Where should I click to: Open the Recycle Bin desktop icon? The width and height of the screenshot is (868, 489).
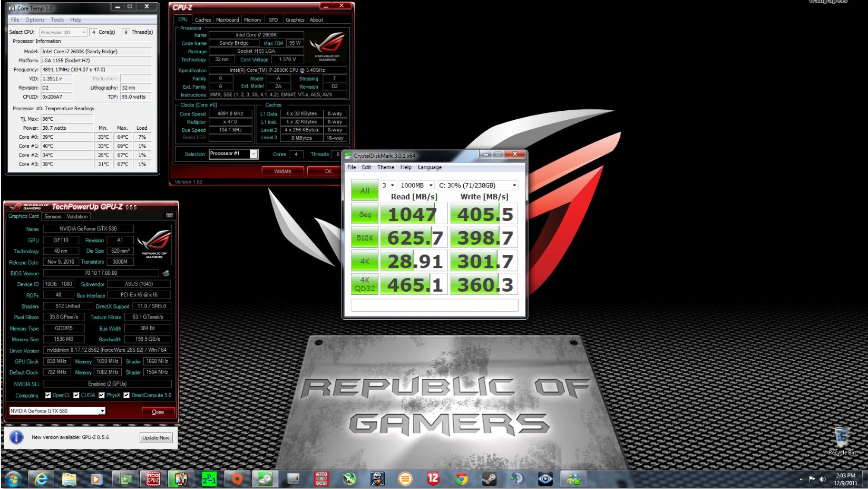842,442
